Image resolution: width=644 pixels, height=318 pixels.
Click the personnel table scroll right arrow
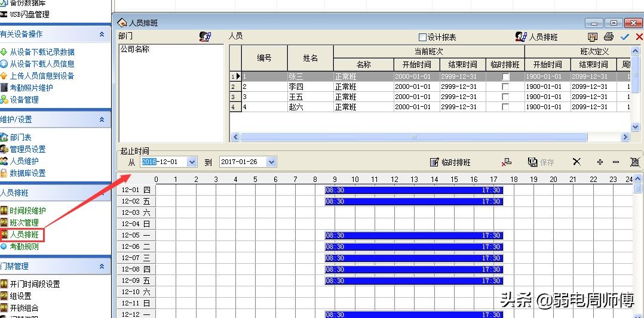click(x=625, y=137)
